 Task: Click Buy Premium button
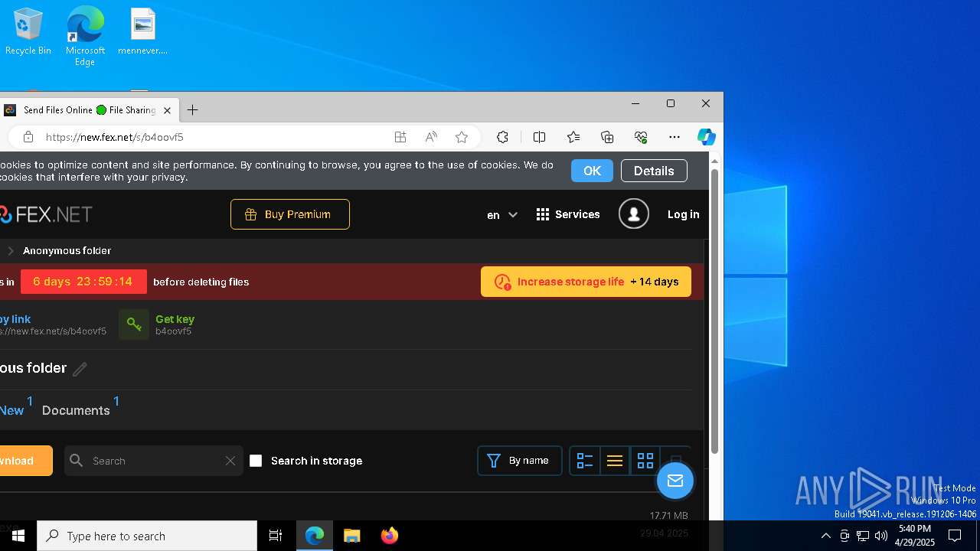(x=290, y=214)
